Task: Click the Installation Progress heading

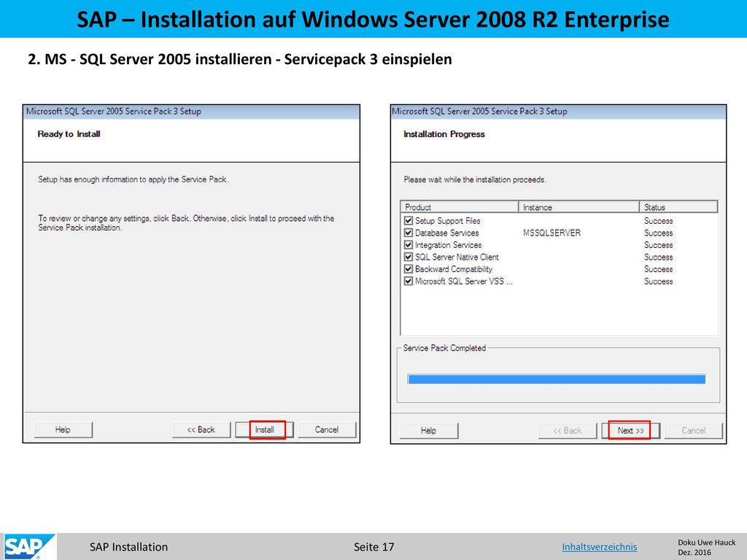Action: [x=444, y=134]
